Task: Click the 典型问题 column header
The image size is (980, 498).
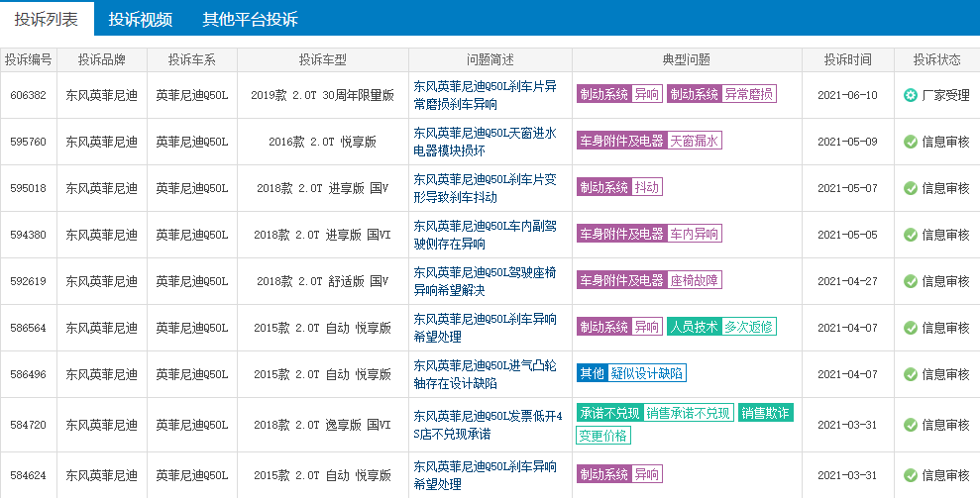Action: tap(687, 60)
